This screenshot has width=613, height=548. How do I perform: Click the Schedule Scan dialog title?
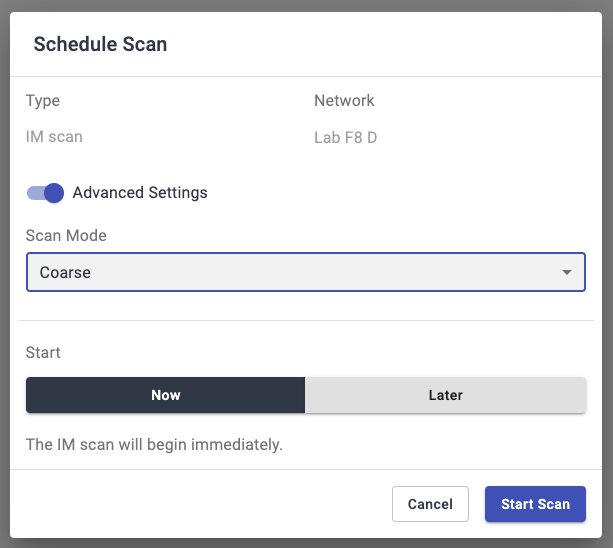[x=100, y=44]
